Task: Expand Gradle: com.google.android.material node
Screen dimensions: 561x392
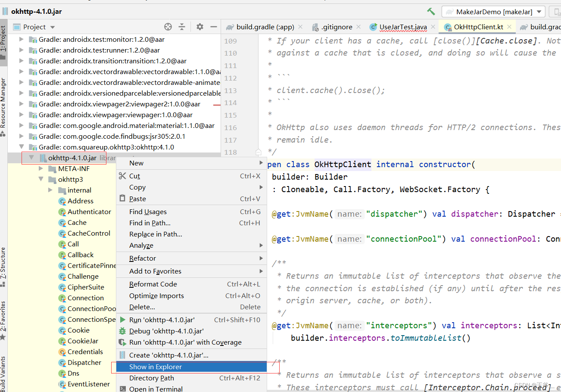Action: [x=22, y=125]
